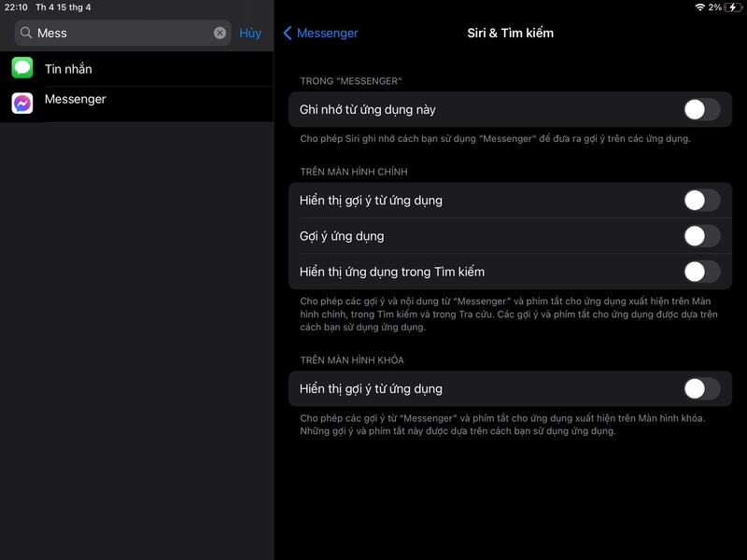The image size is (747, 560).
Task: Tap the Cho phép Siri ghi nhớ description
Action: pyautogui.click(x=495, y=138)
